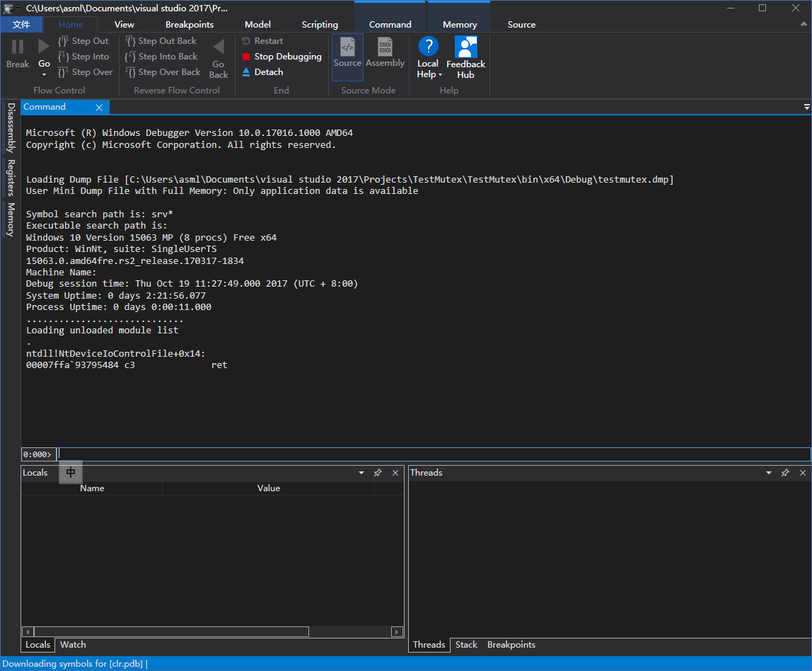Image resolution: width=812 pixels, height=671 pixels.
Task: Focus the command input field
Action: click(433, 454)
